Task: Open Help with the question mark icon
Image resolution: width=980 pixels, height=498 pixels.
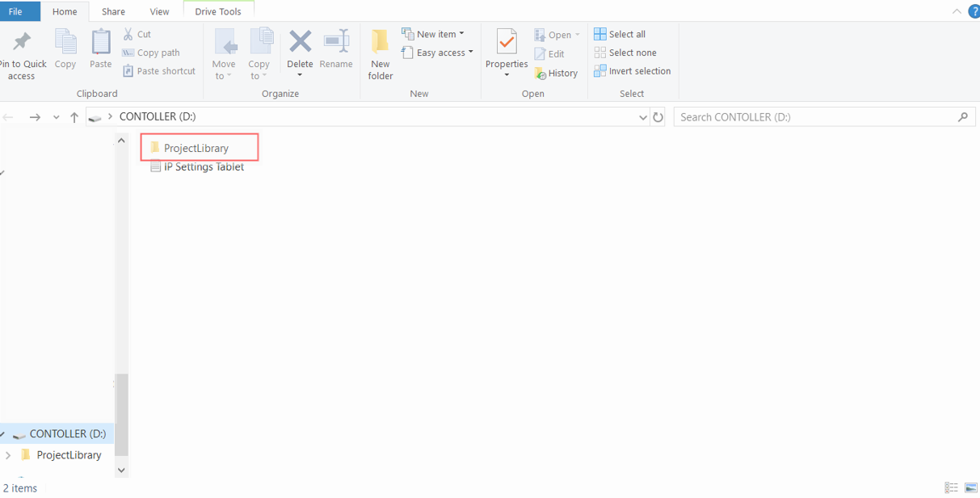Action: click(x=974, y=11)
